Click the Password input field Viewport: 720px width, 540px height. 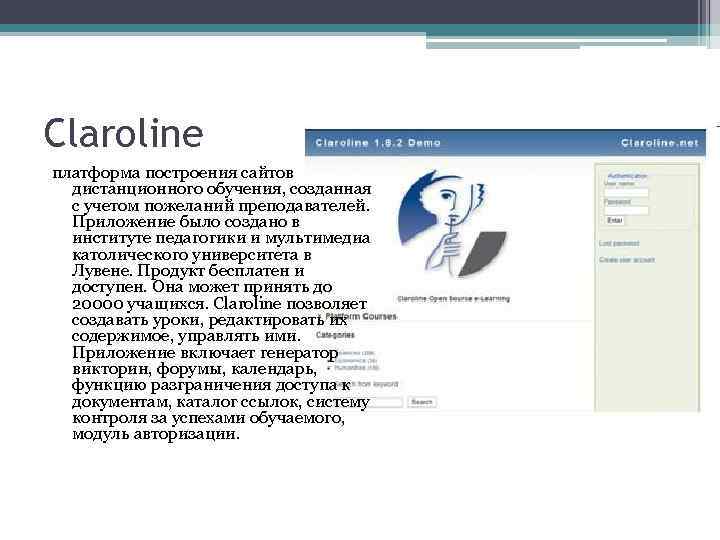[626, 210]
